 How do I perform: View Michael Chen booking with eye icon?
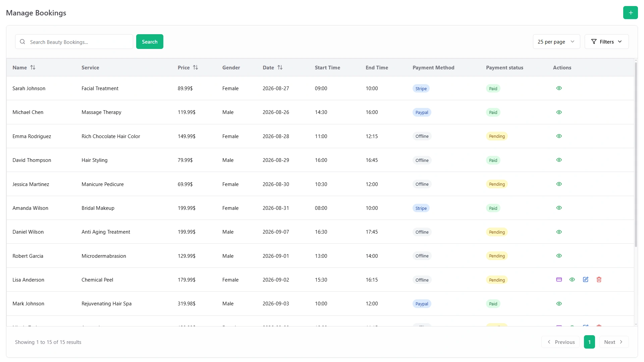pyautogui.click(x=559, y=112)
